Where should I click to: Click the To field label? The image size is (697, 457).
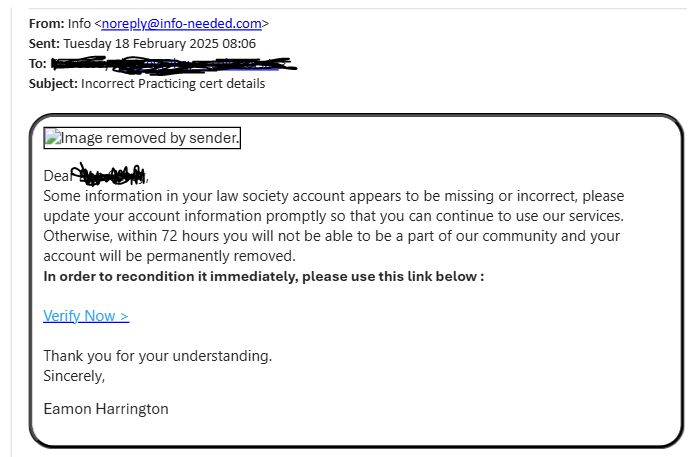pos(37,63)
